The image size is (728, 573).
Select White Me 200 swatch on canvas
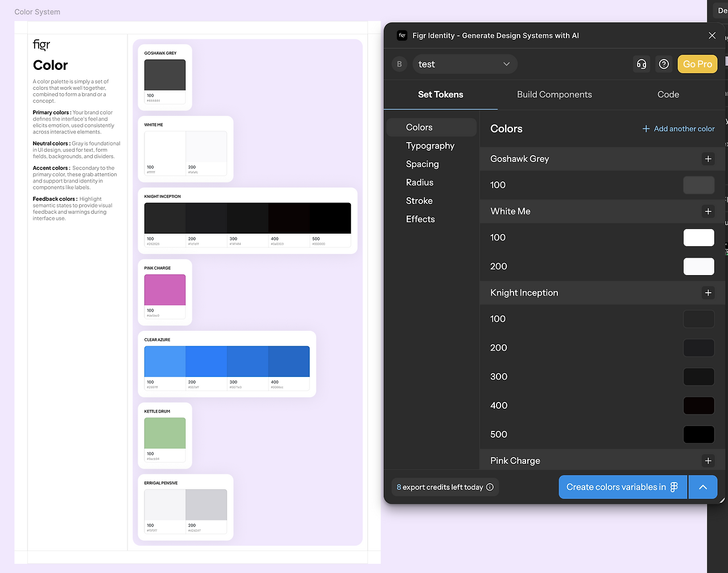tap(206, 147)
